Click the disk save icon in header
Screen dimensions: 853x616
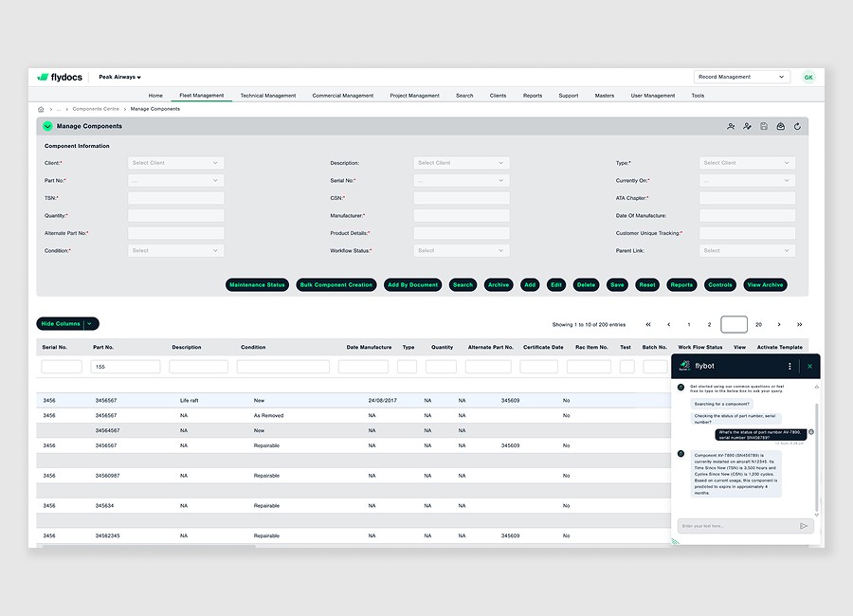(x=764, y=126)
